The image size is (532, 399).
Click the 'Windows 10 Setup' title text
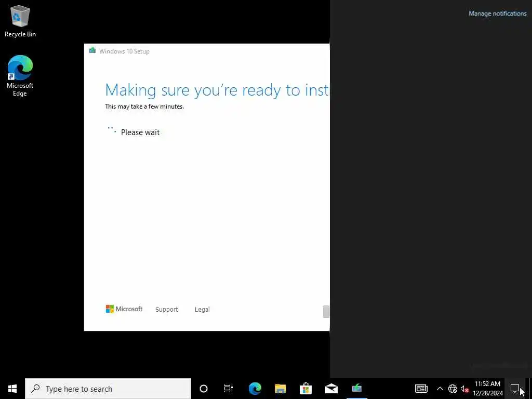(x=125, y=51)
